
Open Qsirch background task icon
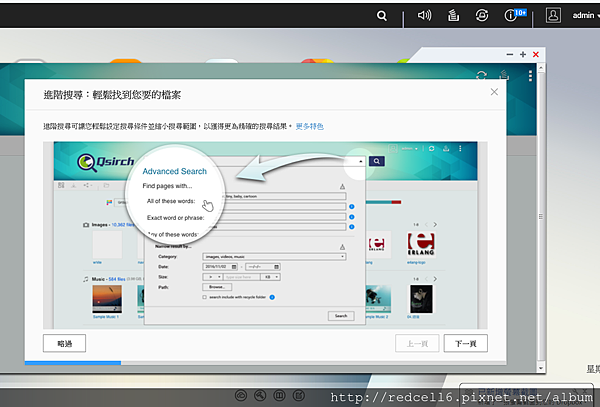point(504,74)
